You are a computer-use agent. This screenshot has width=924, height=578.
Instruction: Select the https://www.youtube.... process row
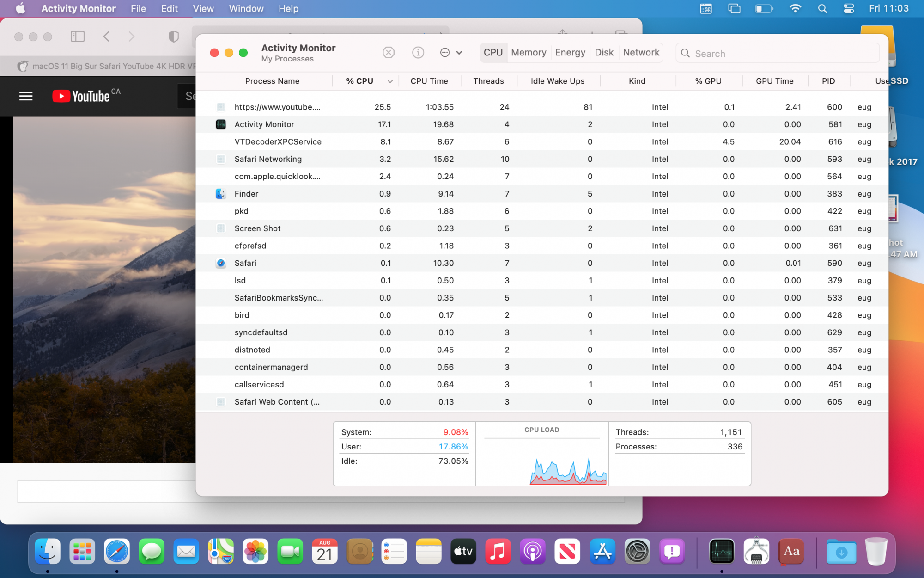(542, 107)
